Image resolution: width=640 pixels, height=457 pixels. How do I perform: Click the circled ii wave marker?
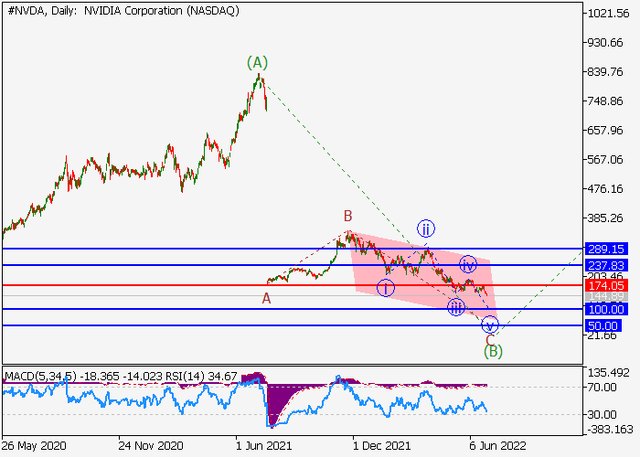(x=426, y=229)
